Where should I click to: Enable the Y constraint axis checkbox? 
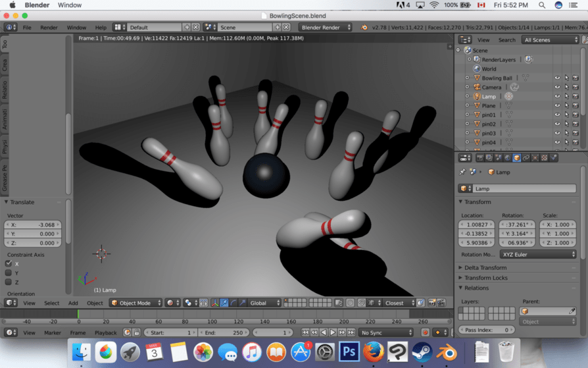pos(9,273)
